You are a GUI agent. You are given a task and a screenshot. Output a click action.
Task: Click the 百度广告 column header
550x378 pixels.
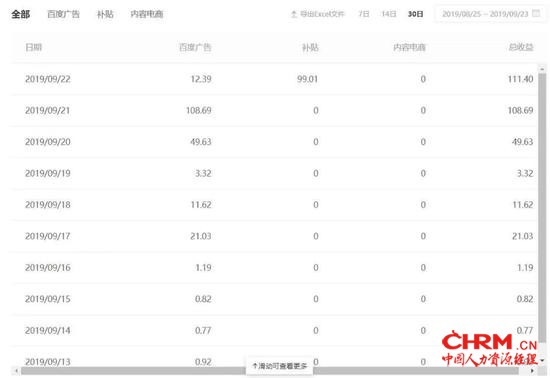tap(195, 47)
